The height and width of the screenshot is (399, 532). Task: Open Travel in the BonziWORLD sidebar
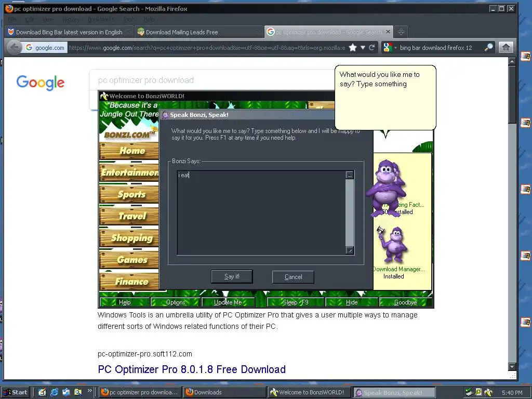(x=129, y=216)
